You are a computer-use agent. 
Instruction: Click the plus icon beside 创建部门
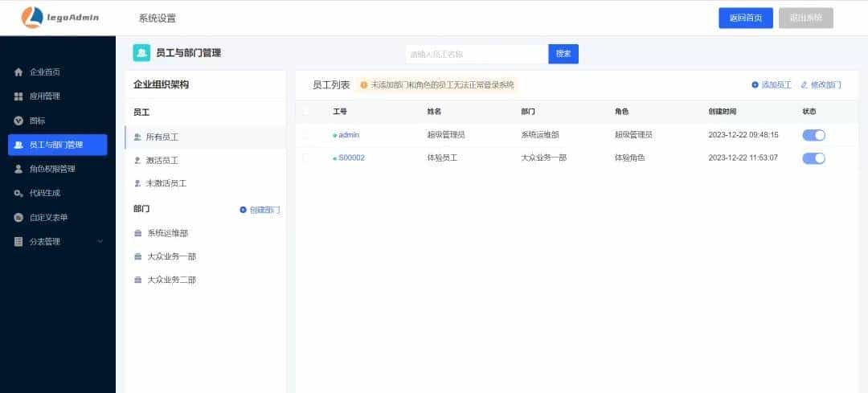point(243,210)
